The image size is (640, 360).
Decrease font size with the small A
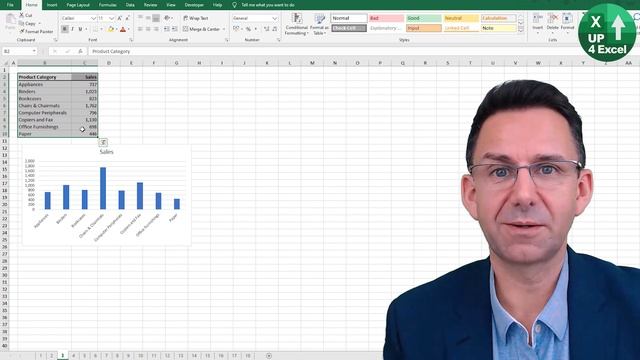(x=127, y=18)
